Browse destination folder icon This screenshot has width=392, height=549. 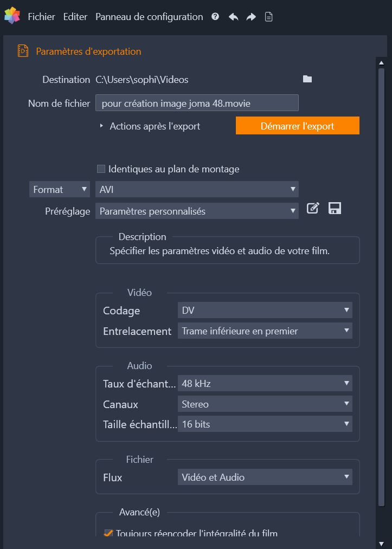coord(307,79)
